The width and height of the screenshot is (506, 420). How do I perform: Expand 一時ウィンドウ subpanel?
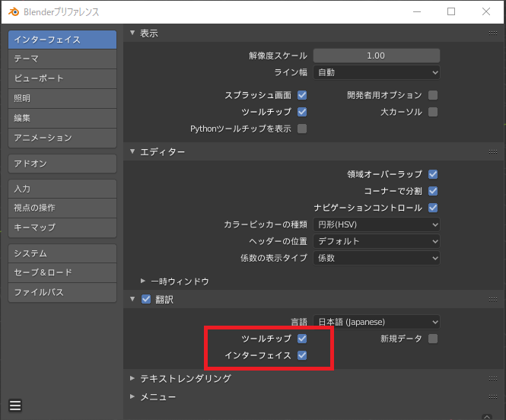pos(142,281)
